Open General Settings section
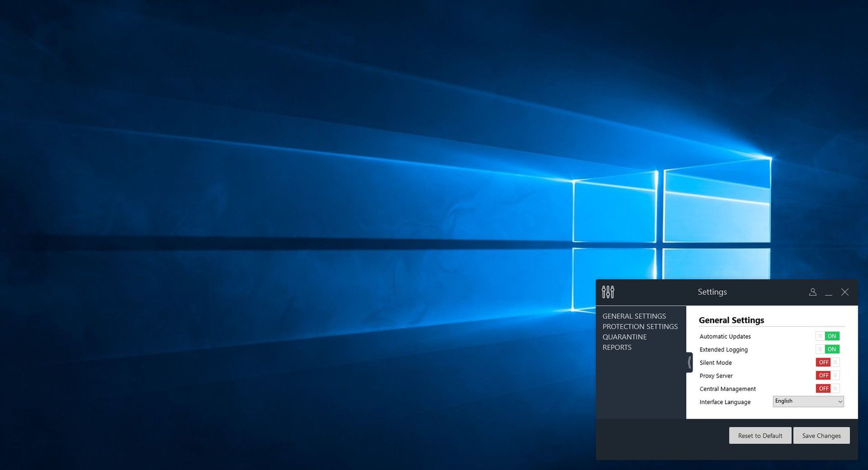This screenshot has height=470, width=868. point(634,316)
